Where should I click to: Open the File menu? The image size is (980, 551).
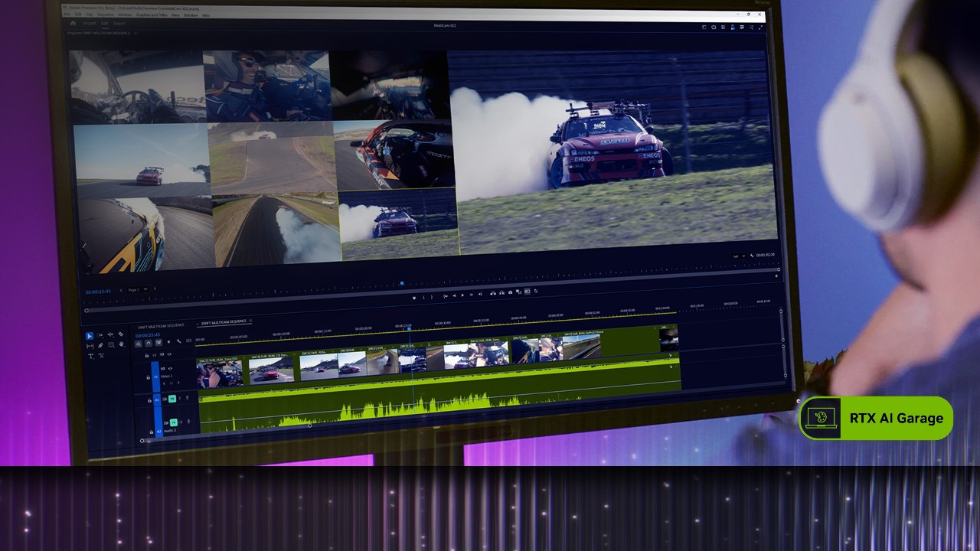click(x=67, y=15)
